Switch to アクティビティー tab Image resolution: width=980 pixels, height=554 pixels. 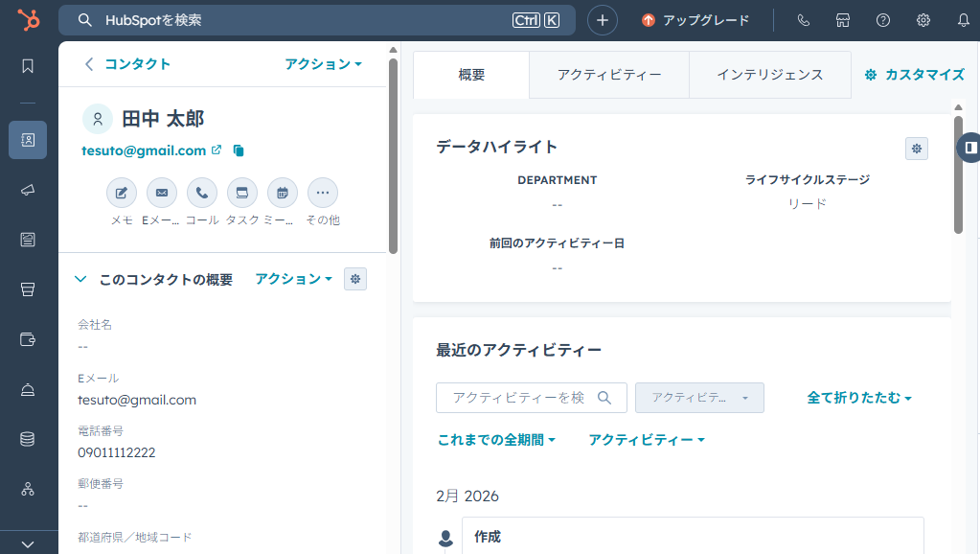pos(609,75)
